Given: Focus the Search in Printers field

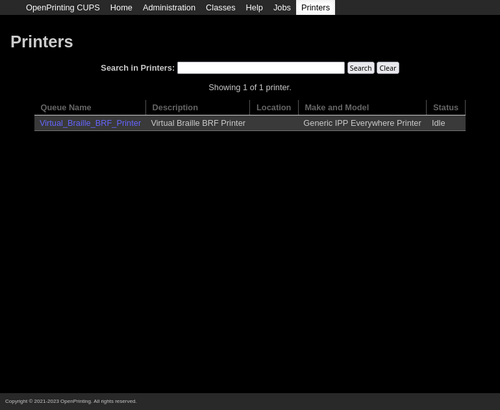Looking at the screenshot, I should [x=261, y=68].
